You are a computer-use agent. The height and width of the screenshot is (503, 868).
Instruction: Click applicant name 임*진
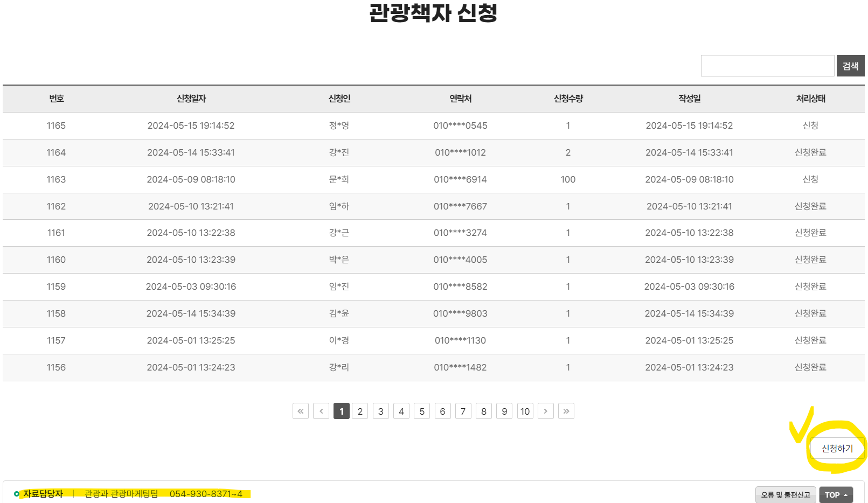point(339,287)
